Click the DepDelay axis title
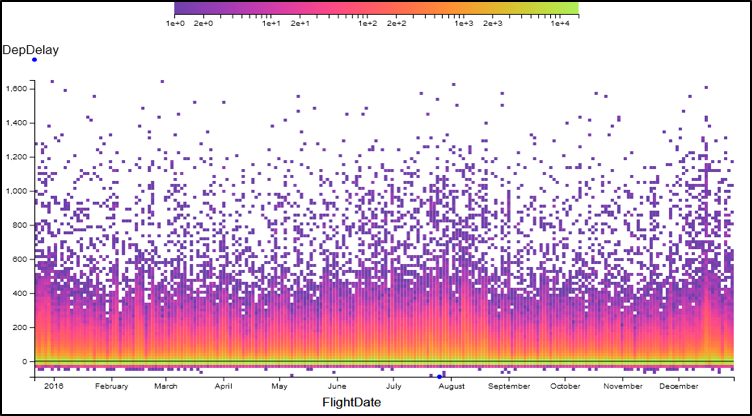This screenshot has width=752, height=416. click(x=31, y=50)
